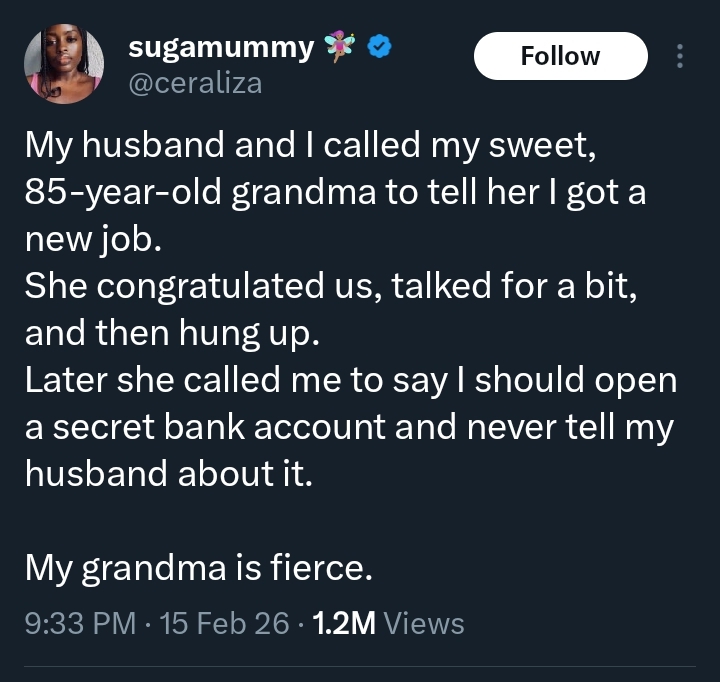Open the 1.2M view count

(x=344, y=624)
